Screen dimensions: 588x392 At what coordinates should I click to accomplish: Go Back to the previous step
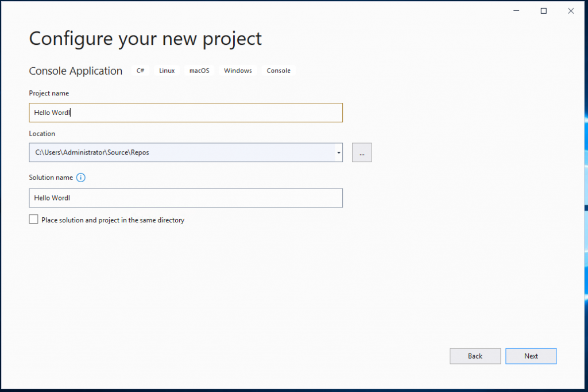(x=475, y=356)
